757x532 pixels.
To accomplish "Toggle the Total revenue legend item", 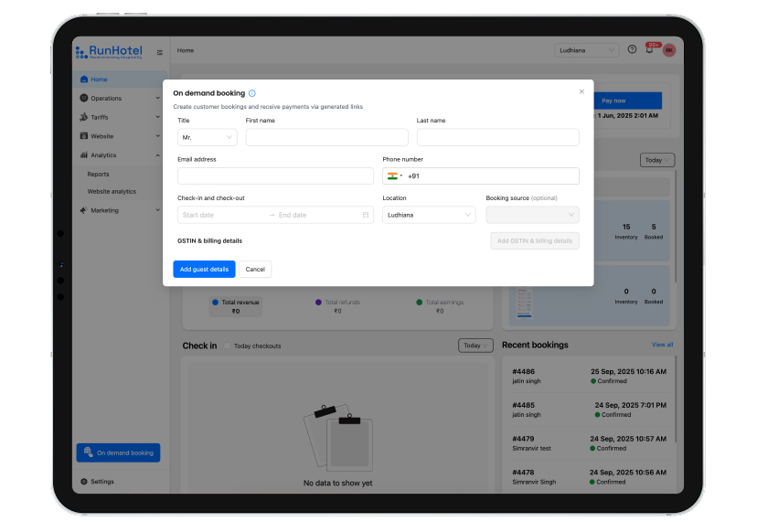I will 236,306.
